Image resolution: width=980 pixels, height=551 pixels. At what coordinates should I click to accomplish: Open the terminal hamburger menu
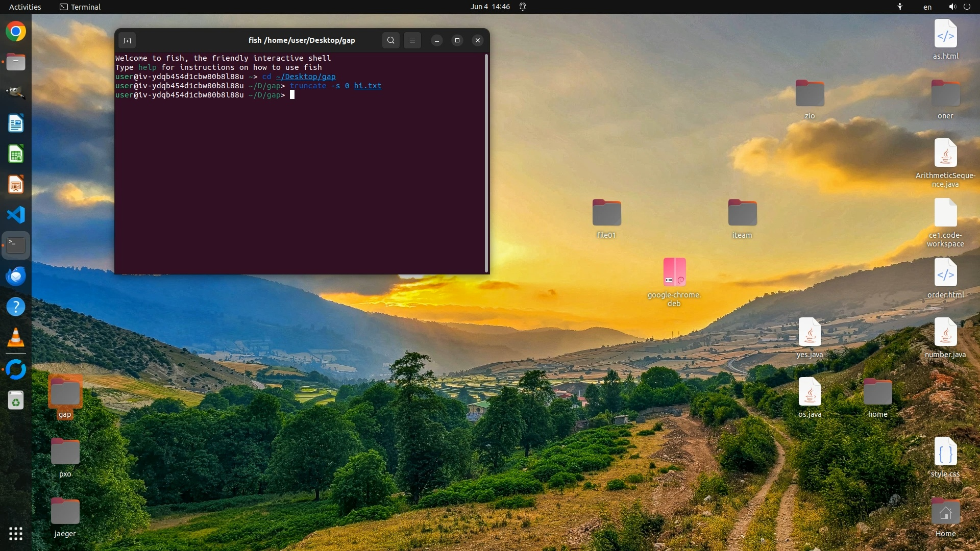(x=412, y=40)
